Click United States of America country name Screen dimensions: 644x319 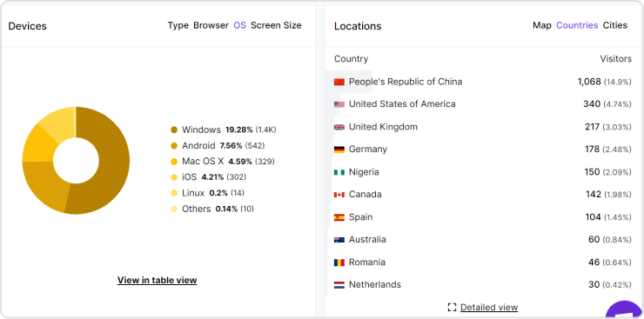click(x=402, y=104)
